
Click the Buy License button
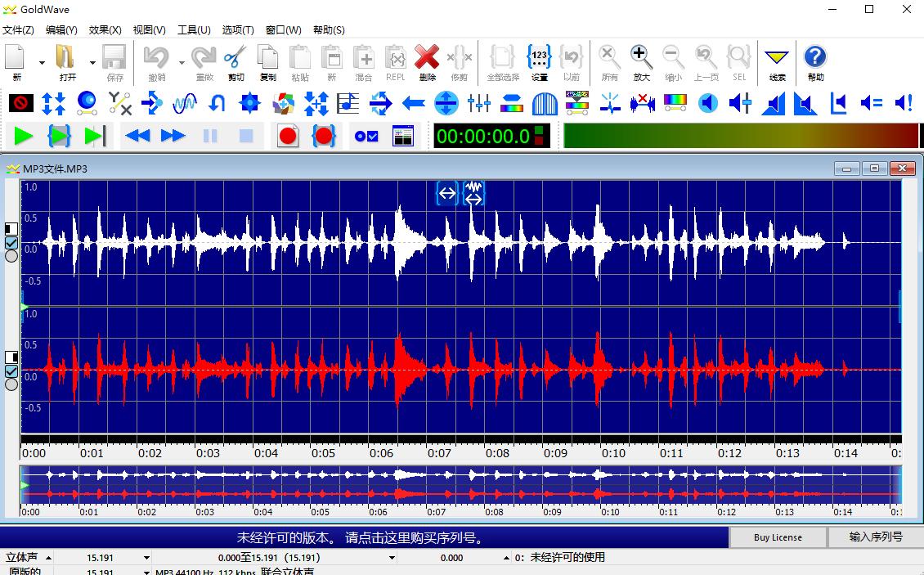tap(777, 537)
